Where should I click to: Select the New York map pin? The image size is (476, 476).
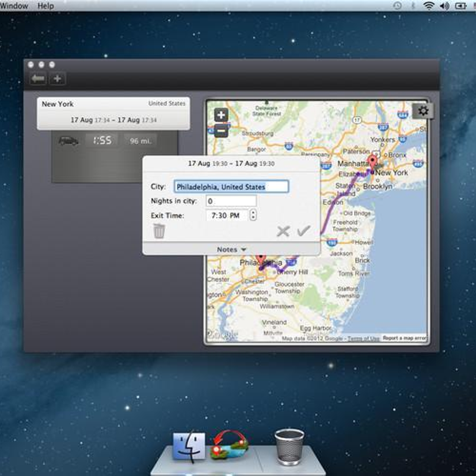click(x=372, y=162)
